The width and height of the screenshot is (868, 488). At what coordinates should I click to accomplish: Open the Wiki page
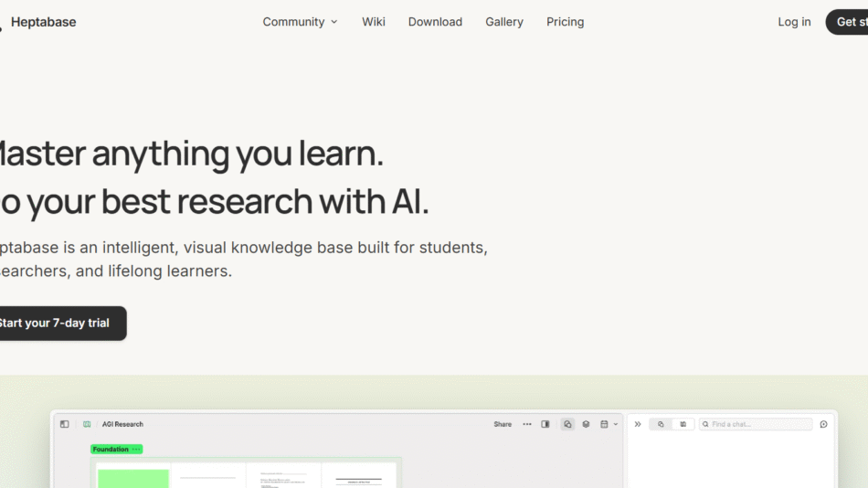[373, 22]
